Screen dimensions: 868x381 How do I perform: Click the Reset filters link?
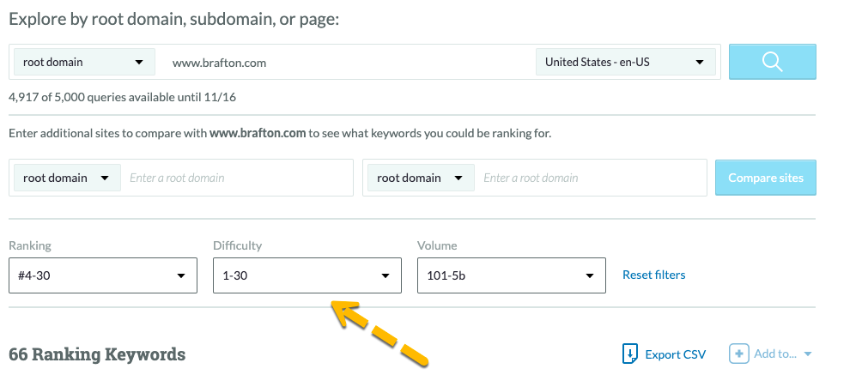654,275
